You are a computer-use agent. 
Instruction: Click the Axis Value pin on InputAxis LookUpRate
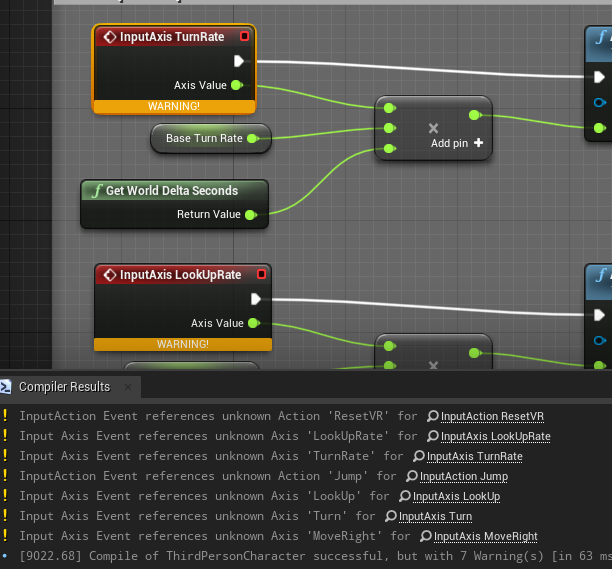254,323
